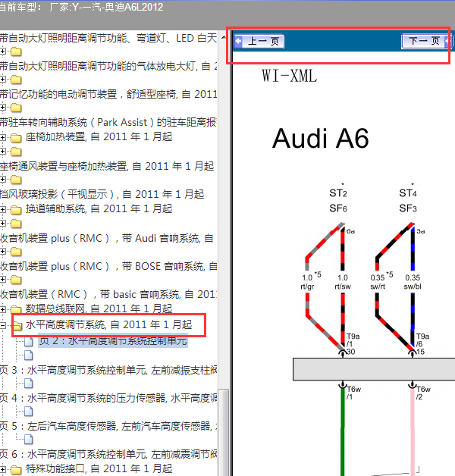455x476 pixels.
Task: Select 收音机装置 plus（RMC），带 BOSE 音响系统
Action: point(108,266)
